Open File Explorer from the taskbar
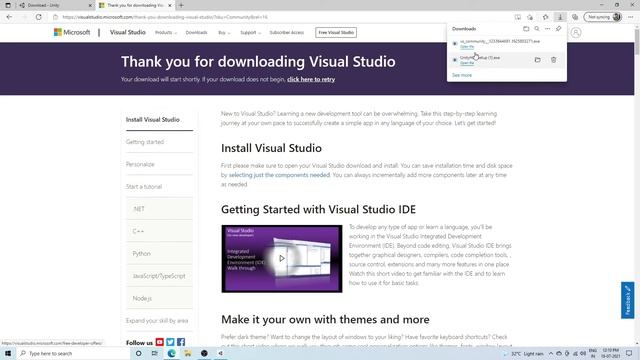640x360 pixels. pyautogui.click(x=187, y=353)
